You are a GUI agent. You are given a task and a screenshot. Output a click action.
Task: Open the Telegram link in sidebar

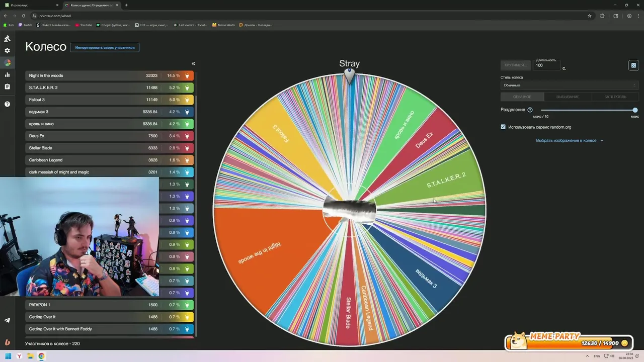pos(7,320)
